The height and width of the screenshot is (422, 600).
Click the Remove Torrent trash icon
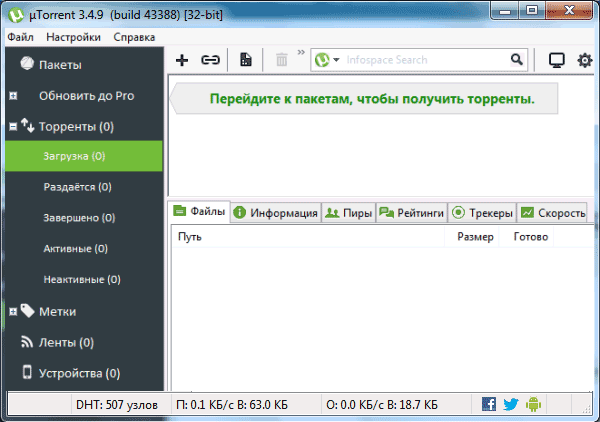[x=282, y=61]
